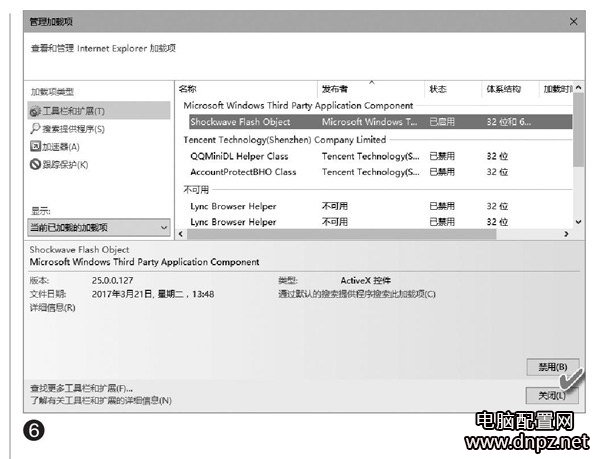Click the list's vertical scroll up arrow
The image size is (600, 459).
pos(579,88)
